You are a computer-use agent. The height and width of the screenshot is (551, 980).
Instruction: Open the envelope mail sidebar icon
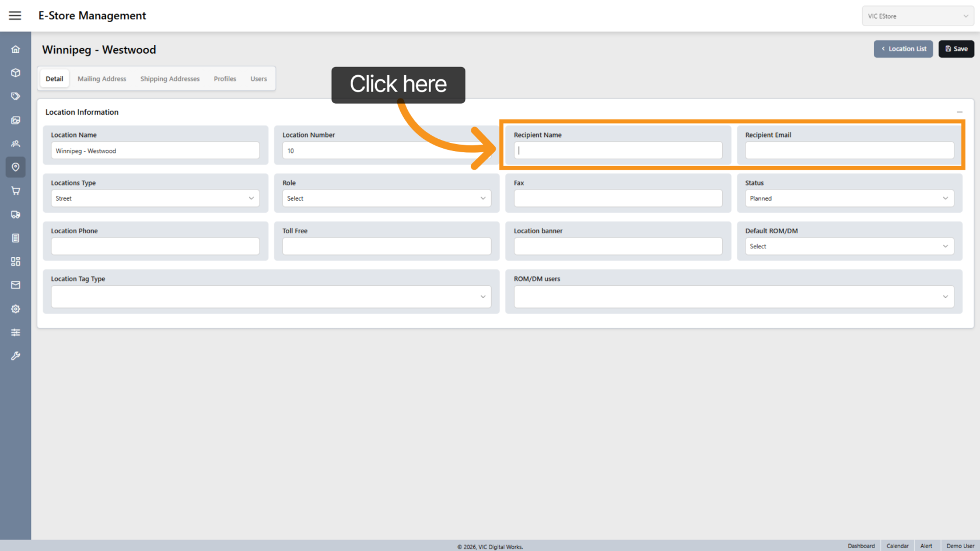point(16,285)
